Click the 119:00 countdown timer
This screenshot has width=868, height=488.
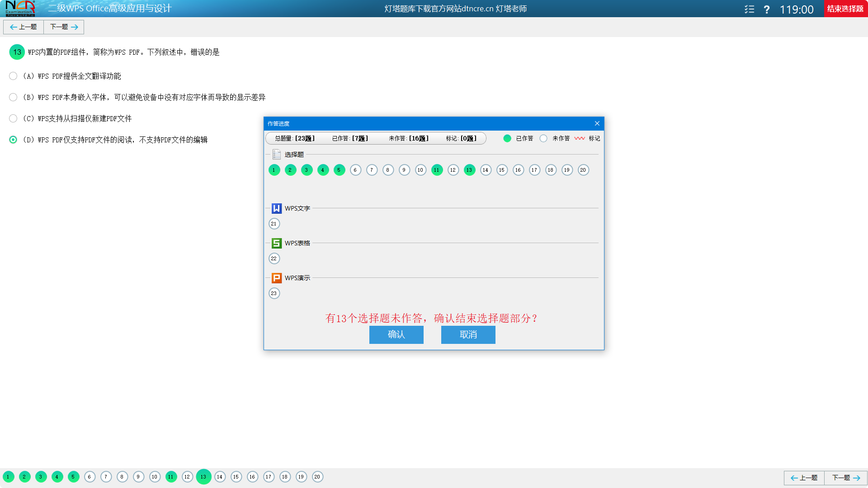[x=797, y=9]
